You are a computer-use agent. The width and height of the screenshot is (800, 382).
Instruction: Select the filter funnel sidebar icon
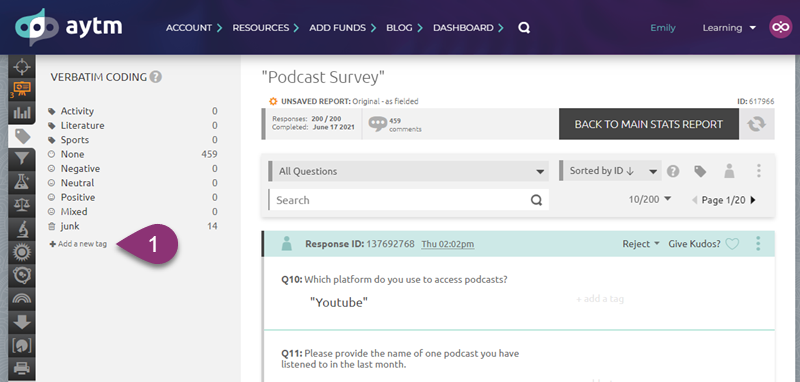22,159
